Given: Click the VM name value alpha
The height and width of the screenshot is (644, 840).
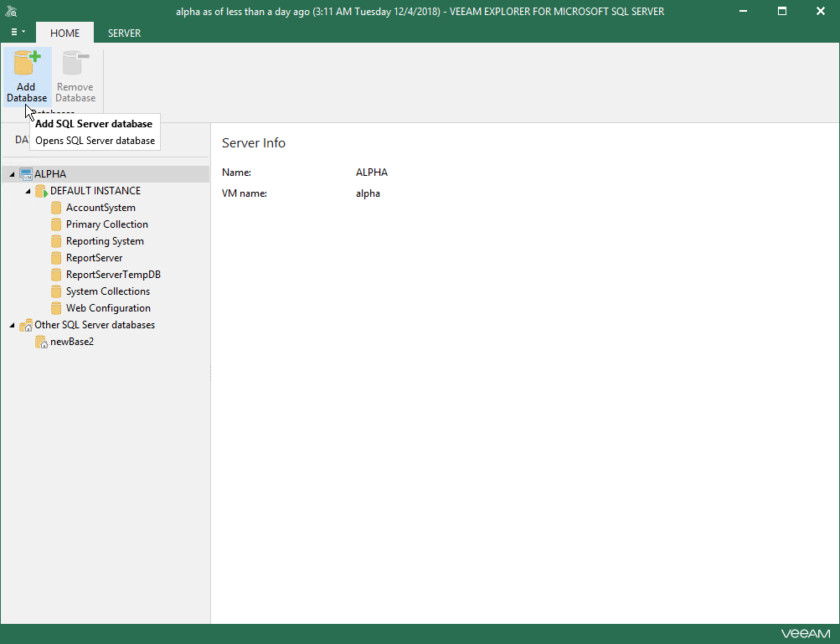Looking at the screenshot, I should point(368,193).
